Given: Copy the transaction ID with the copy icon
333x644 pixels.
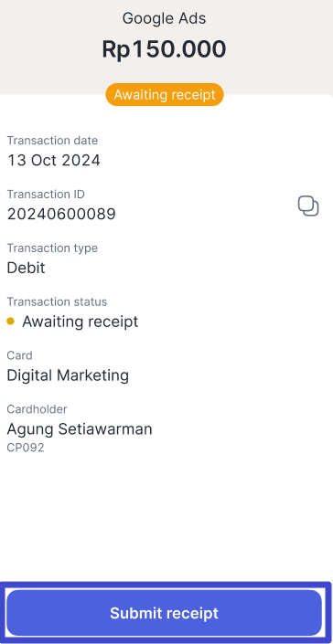Looking at the screenshot, I should tap(308, 206).
